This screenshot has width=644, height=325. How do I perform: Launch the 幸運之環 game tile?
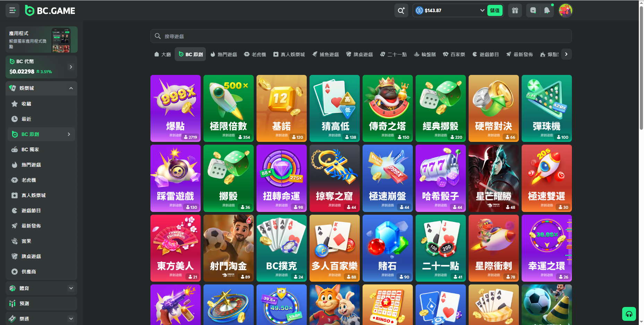pos(547,248)
